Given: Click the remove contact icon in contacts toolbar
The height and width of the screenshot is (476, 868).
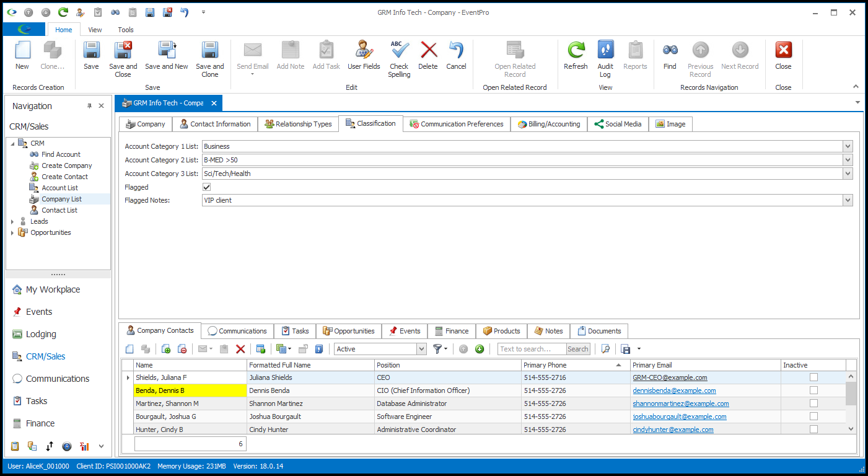Looking at the screenshot, I should (x=182, y=349).
